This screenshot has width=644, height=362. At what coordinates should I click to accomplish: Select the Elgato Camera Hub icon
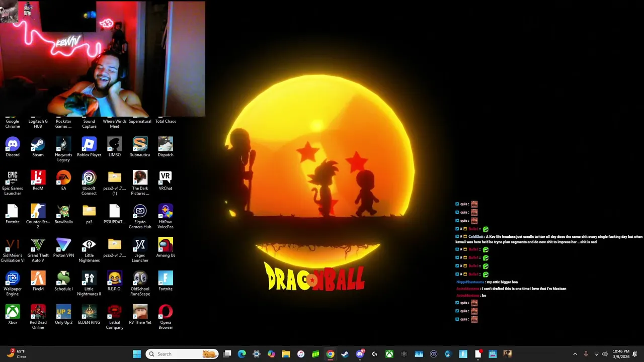coord(140,217)
